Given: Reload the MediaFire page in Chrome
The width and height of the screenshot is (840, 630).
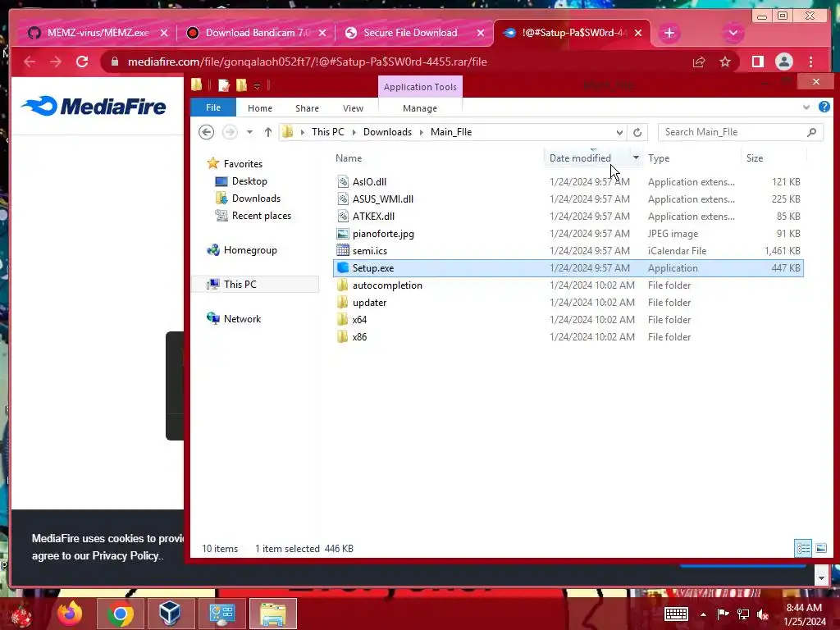Looking at the screenshot, I should point(82,62).
